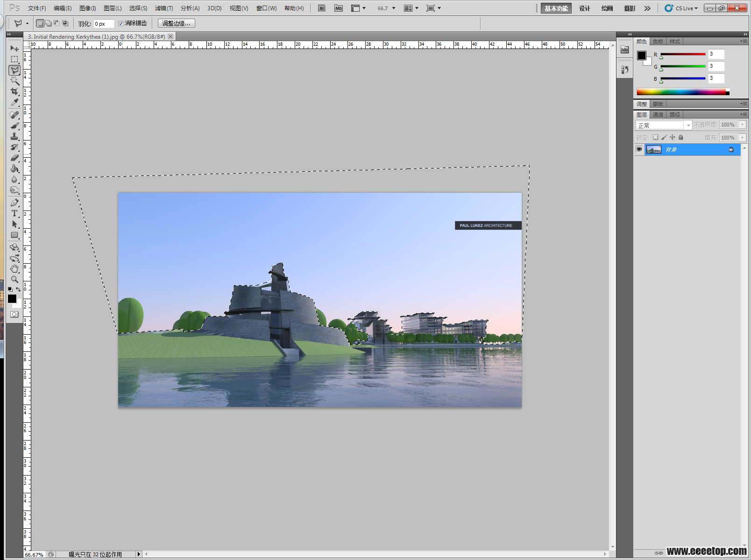Open the Arrange Documents dropdown
Image resolution: width=751 pixels, height=560 pixels.
pos(411,8)
